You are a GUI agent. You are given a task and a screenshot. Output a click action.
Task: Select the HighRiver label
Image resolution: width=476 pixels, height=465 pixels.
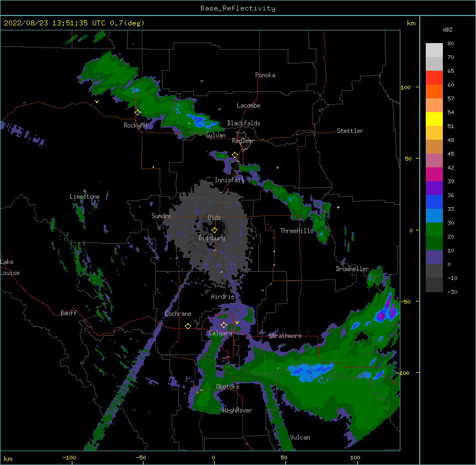237,410
